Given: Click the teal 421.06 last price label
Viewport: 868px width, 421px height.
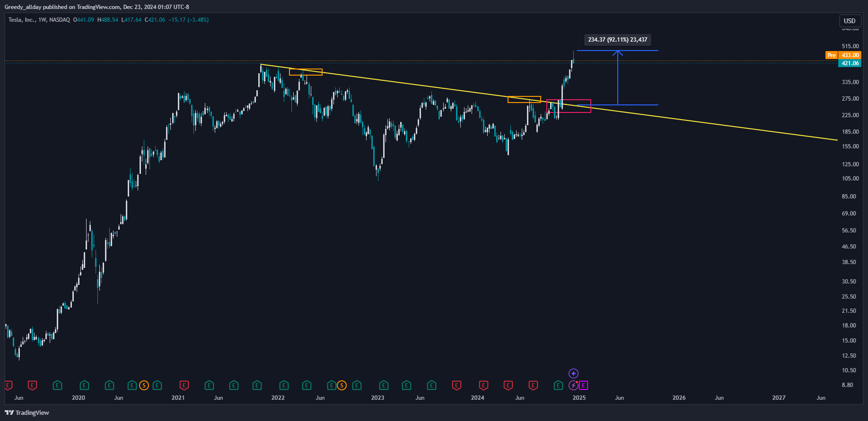Looking at the screenshot, I should pos(850,63).
